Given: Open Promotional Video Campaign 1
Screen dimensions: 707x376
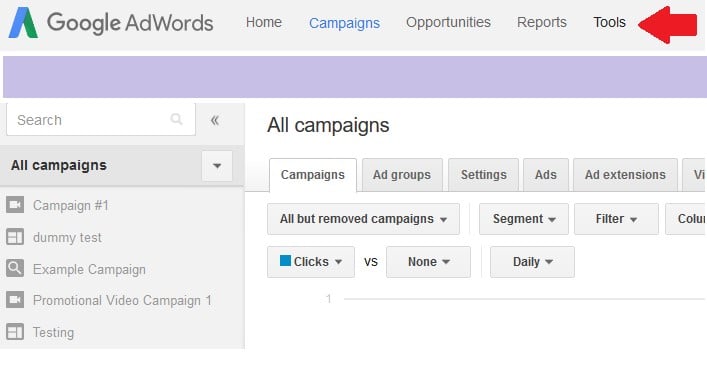Looking at the screenshot, I should click(x=122, y=300).
